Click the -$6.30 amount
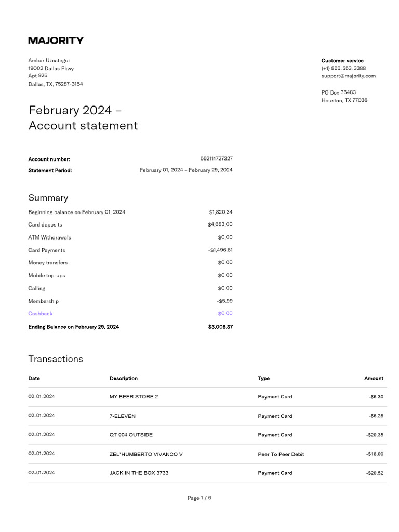 tap(376, 396)
